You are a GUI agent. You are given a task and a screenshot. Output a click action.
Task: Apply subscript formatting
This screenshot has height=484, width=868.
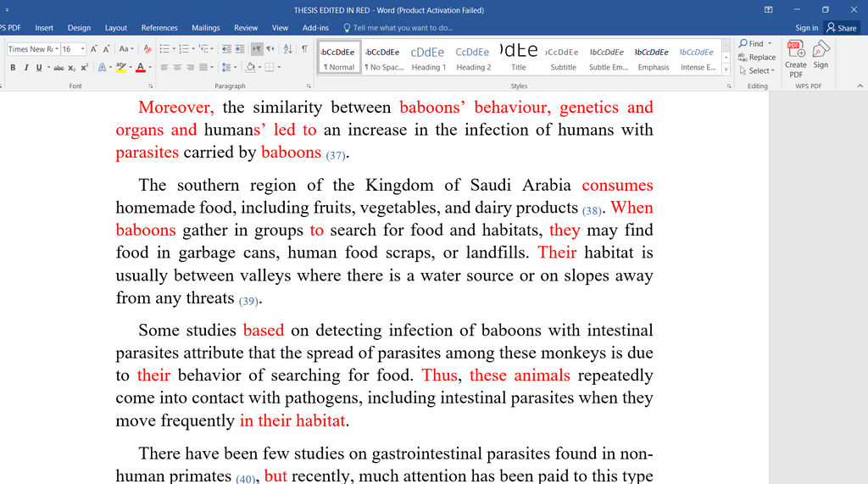tap(71, 68)
